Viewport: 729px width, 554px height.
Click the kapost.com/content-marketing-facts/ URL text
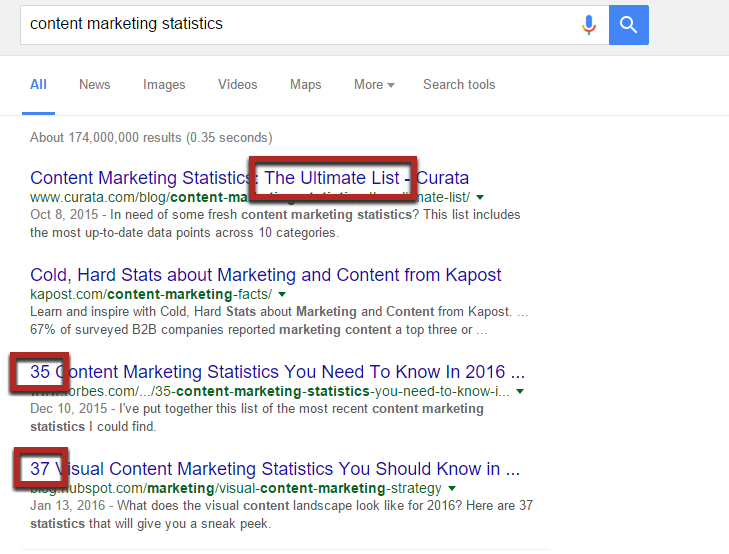point(151,295)
